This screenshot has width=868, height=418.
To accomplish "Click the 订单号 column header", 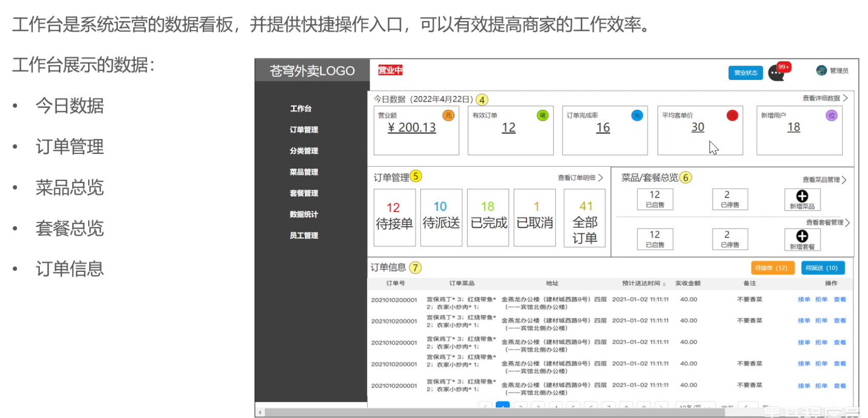I will (395, 283).
